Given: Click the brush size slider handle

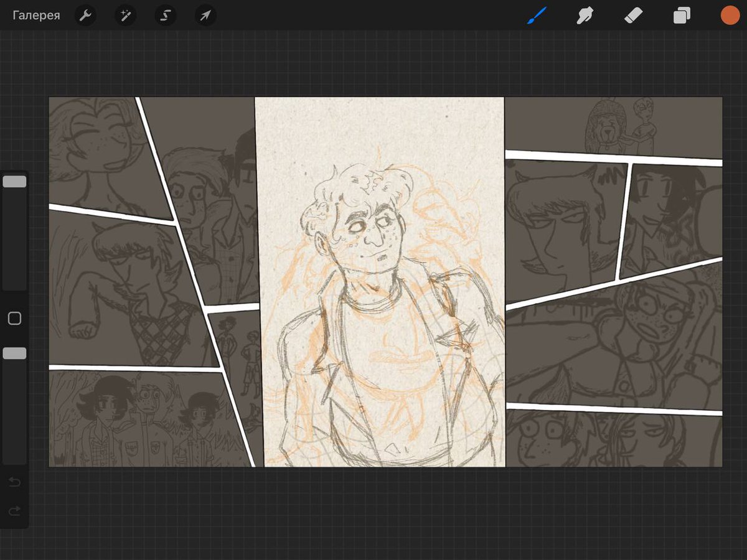Looking at the screenshot, I should pos(14,182).
